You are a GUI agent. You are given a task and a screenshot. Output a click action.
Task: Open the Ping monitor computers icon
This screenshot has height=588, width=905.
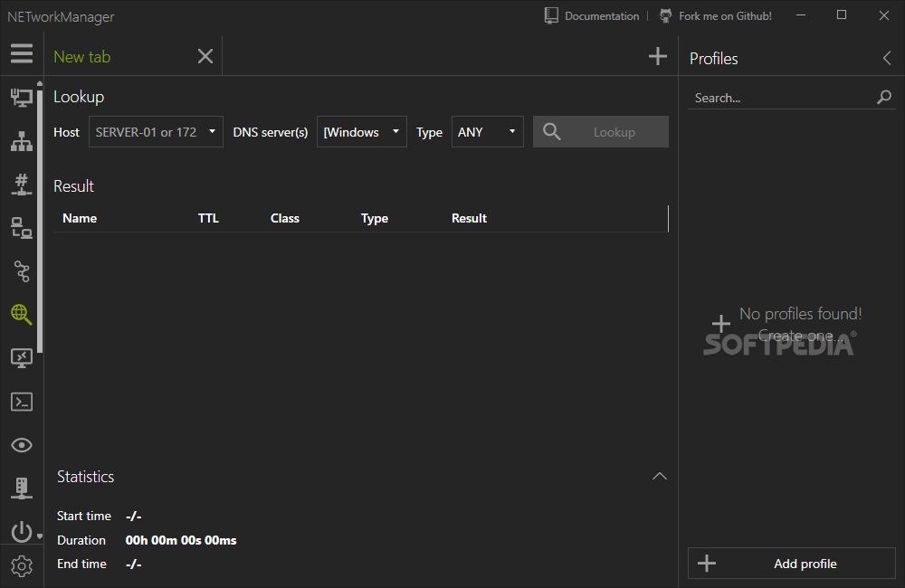click(x=22, y=228)
